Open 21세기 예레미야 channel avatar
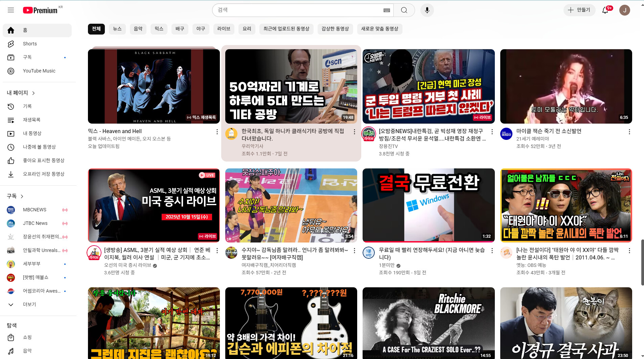 [506, 133]
